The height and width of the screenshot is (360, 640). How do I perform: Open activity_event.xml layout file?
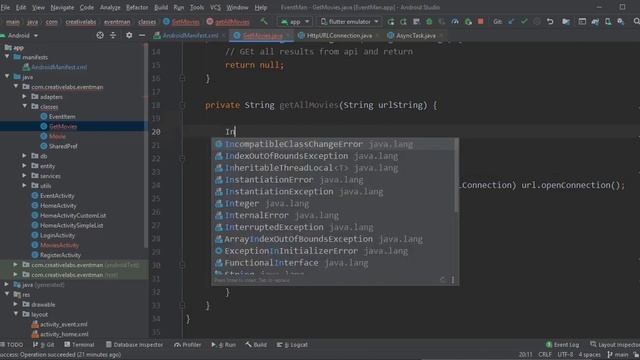click(63, 324)
